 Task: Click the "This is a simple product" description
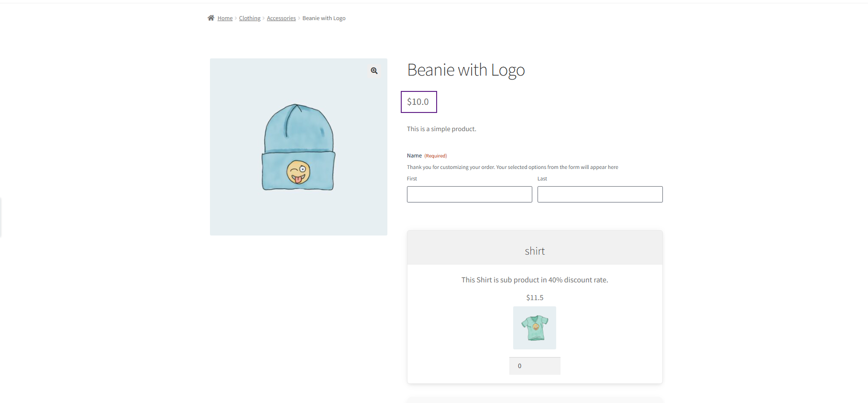pos(441,129)
